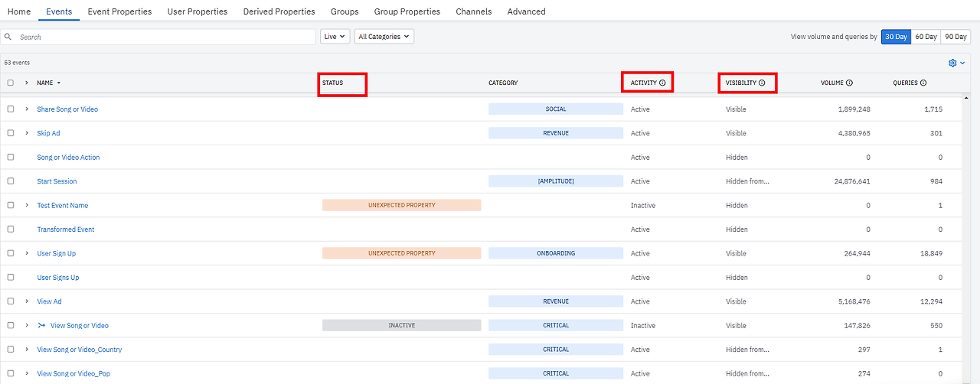Open the Share Song or Video event
Viewport: 980px width, 384px height.
[x=67, y=109]
